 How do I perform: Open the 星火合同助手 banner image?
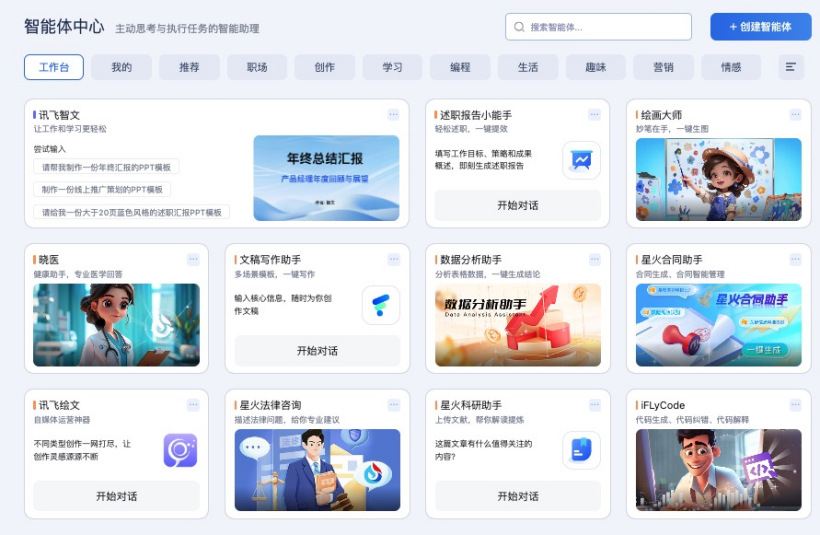pos(719,324)
